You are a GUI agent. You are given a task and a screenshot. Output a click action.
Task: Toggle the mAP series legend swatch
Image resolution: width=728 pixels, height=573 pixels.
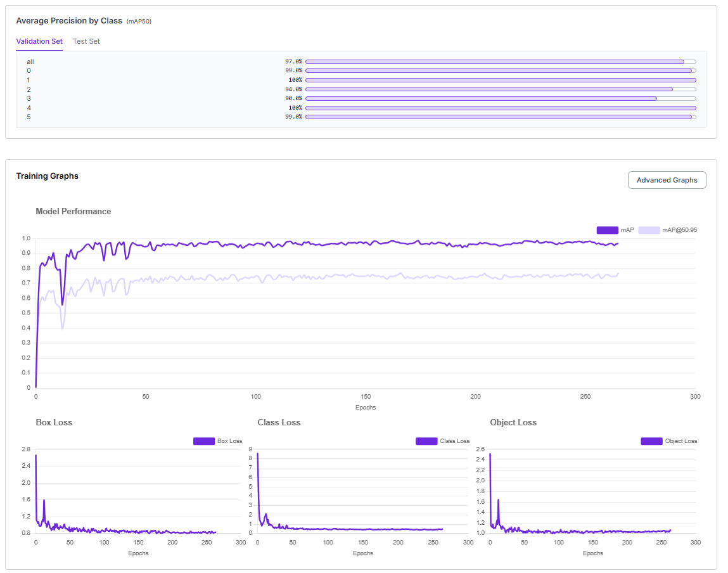click(607, 230)
